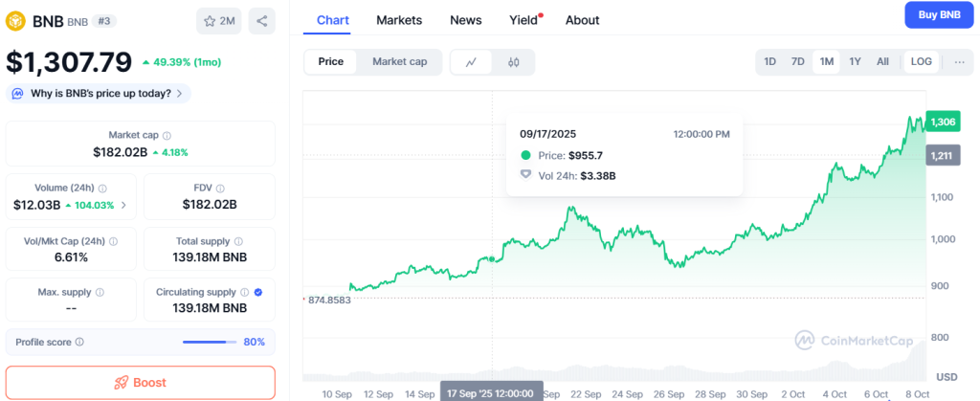The image size is (980, 401).
Task: Toggle the LOG scale button
Action: (x=921, y=62)
